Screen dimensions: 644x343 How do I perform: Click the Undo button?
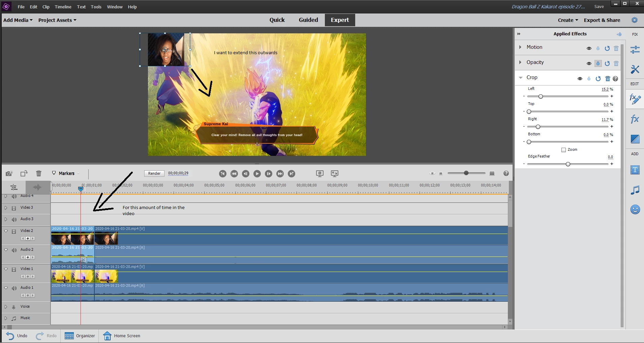(17, 336)
